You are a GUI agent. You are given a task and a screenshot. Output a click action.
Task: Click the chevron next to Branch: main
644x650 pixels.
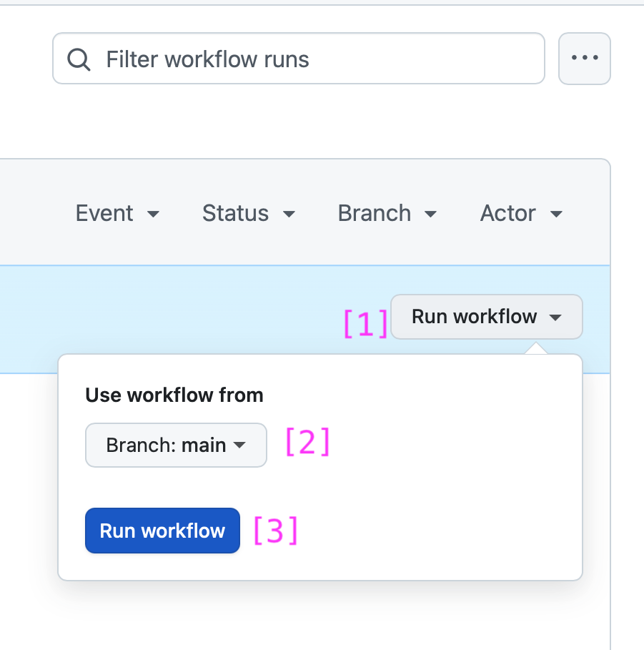(x=241, y=445)
